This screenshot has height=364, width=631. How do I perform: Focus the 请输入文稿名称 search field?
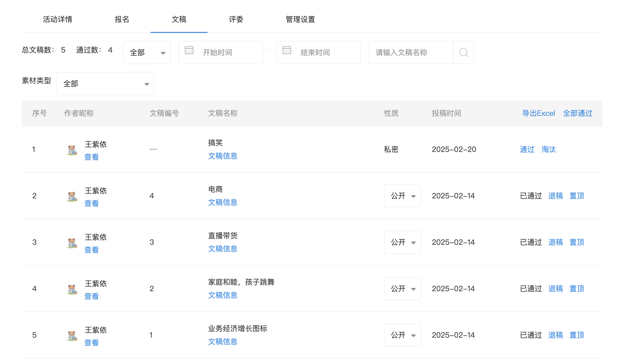click(x=411, y=52)
